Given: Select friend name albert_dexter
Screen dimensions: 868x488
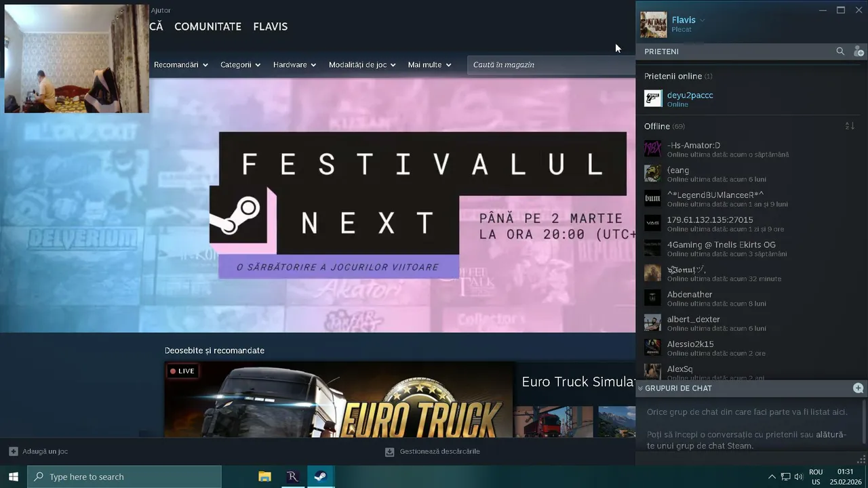Looking at the screenshot, I should tap(694, 319).
